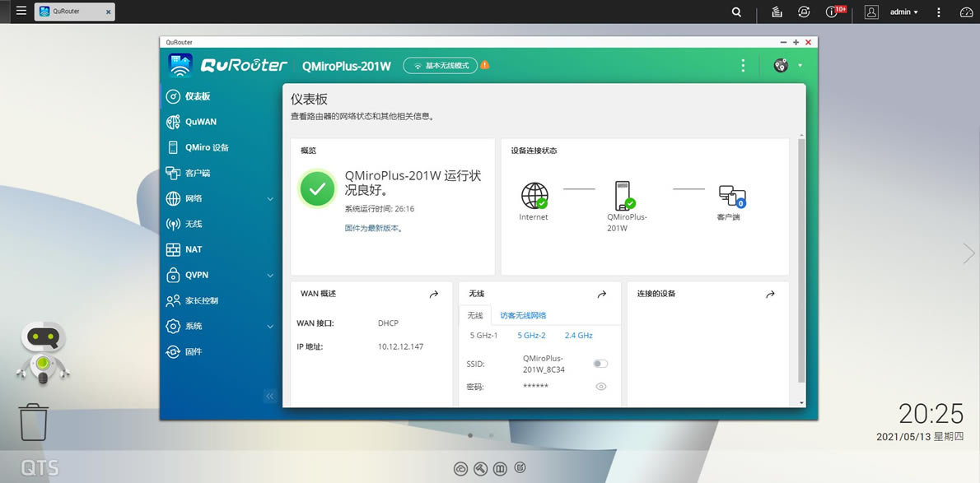
Task: Click the IP address 10.12.12.147
Action: point(400,346)
